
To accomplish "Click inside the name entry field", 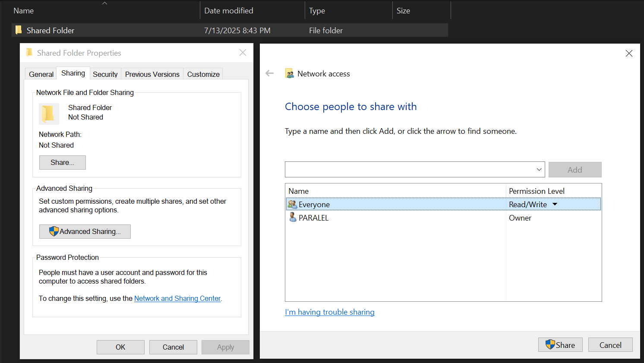I will (x=410, y=169).
